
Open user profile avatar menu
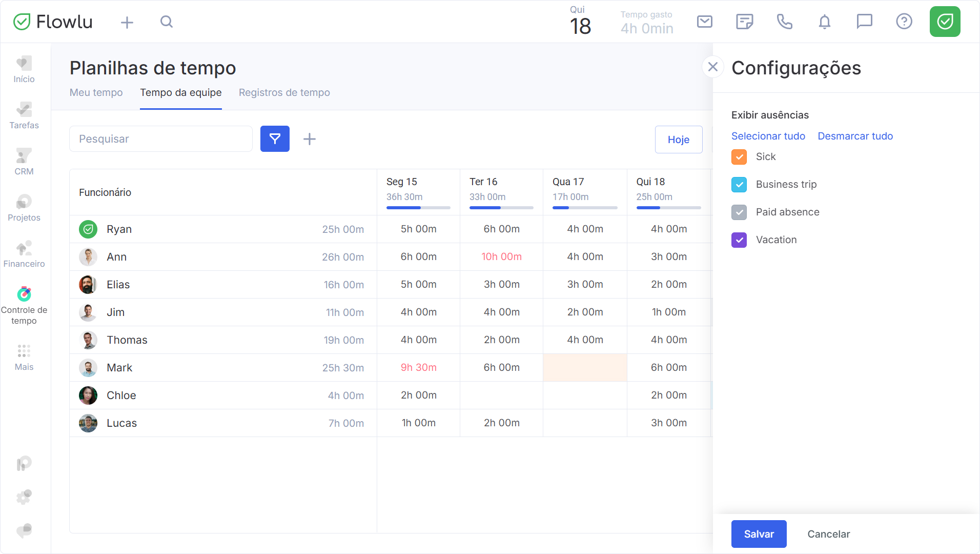point(945,22)
